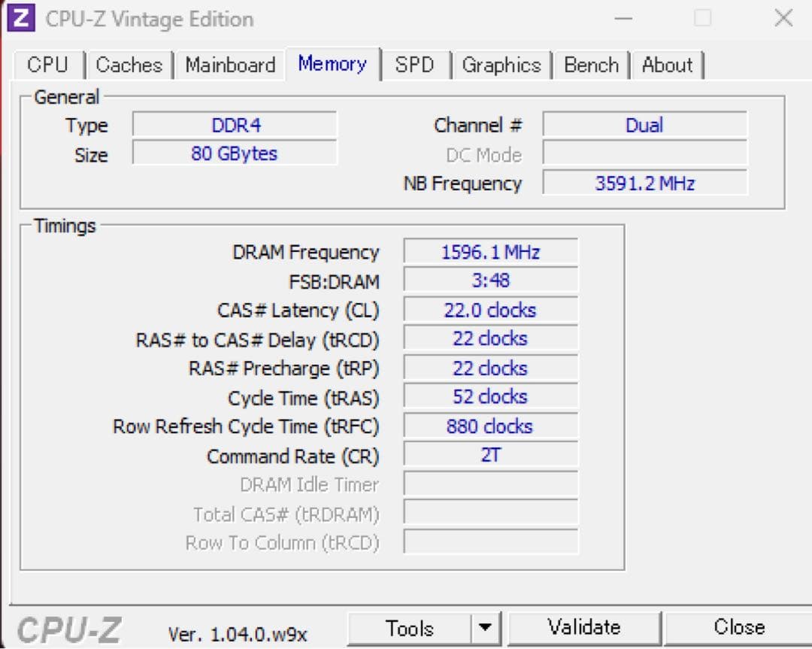
Task: Go to the SPD tab
Action: pos(415,65)
